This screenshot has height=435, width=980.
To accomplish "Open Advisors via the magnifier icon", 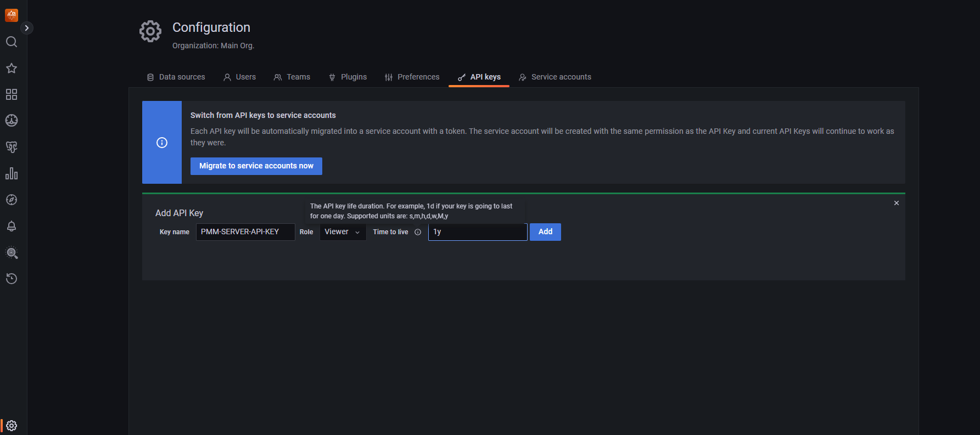I will coord(11,253).
